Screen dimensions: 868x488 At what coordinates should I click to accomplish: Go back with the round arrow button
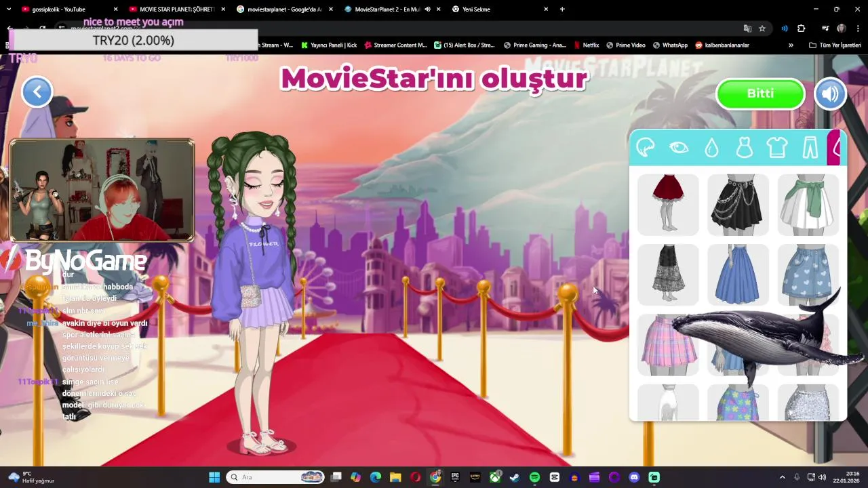click(x=37, y=91)
